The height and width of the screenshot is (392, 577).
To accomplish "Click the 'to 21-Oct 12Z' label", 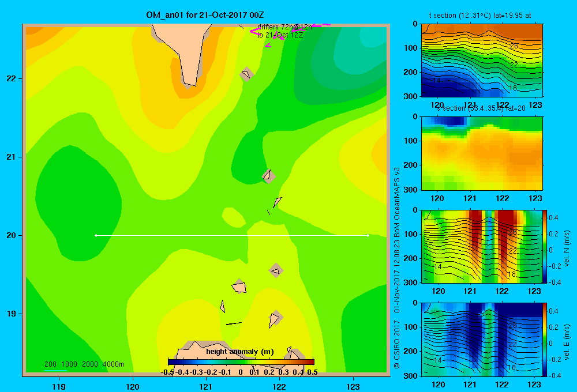I will point(280,35).
